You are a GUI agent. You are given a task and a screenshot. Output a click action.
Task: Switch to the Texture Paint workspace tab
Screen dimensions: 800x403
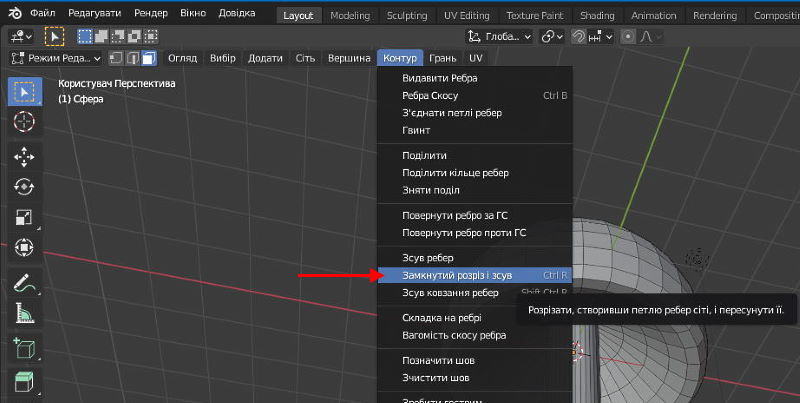pyautogui.click(x=535, y=15)
